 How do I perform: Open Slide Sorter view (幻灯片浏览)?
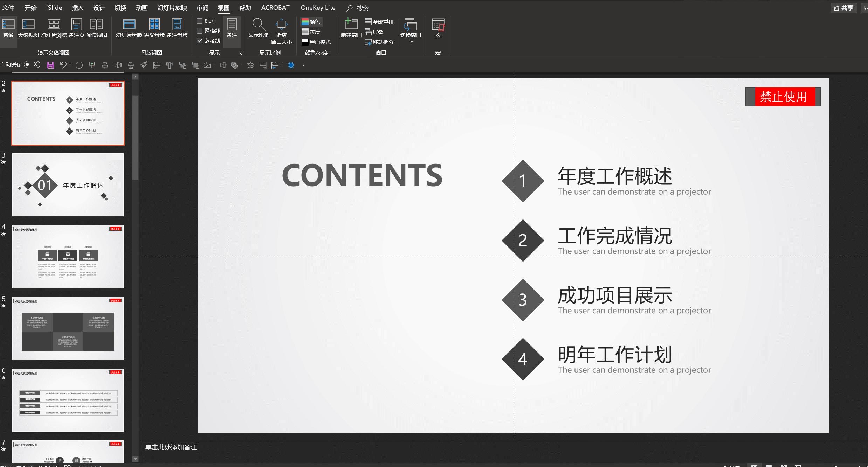pyautogui.click(x=54, y=28)
